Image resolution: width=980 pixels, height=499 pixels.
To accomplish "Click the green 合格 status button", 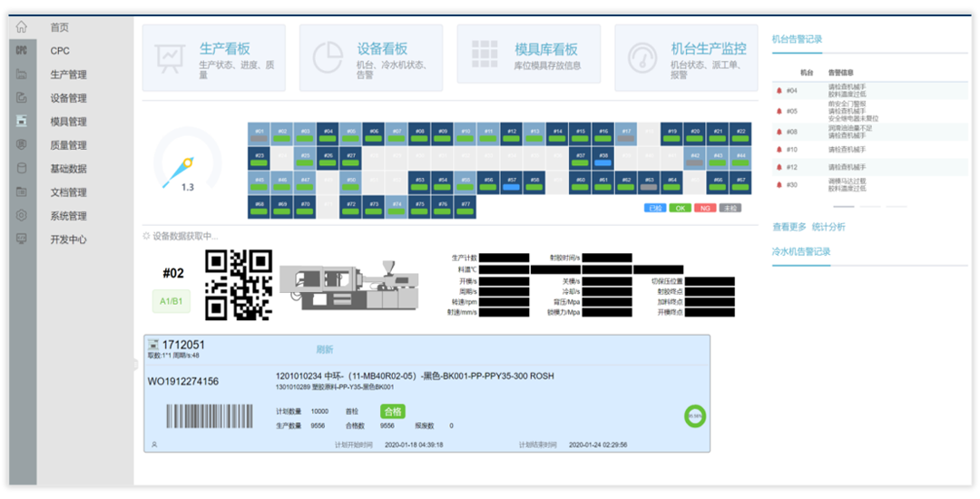I will tap(392, 412).
